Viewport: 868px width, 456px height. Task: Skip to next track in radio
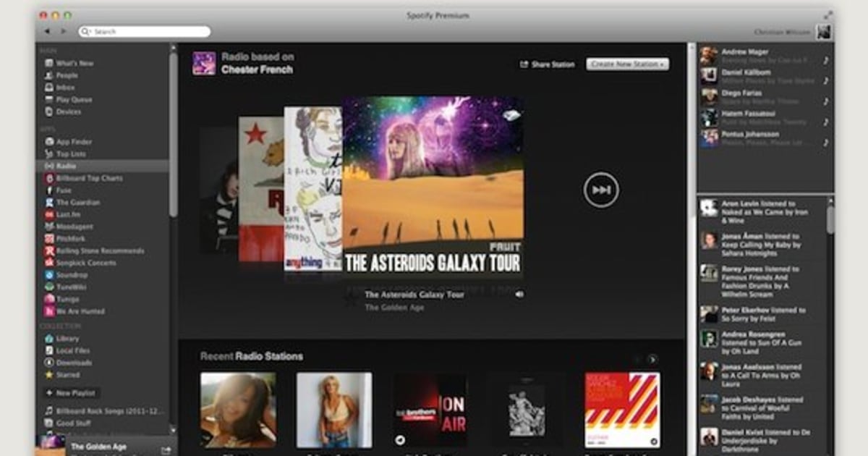click(x=601, y=190)
